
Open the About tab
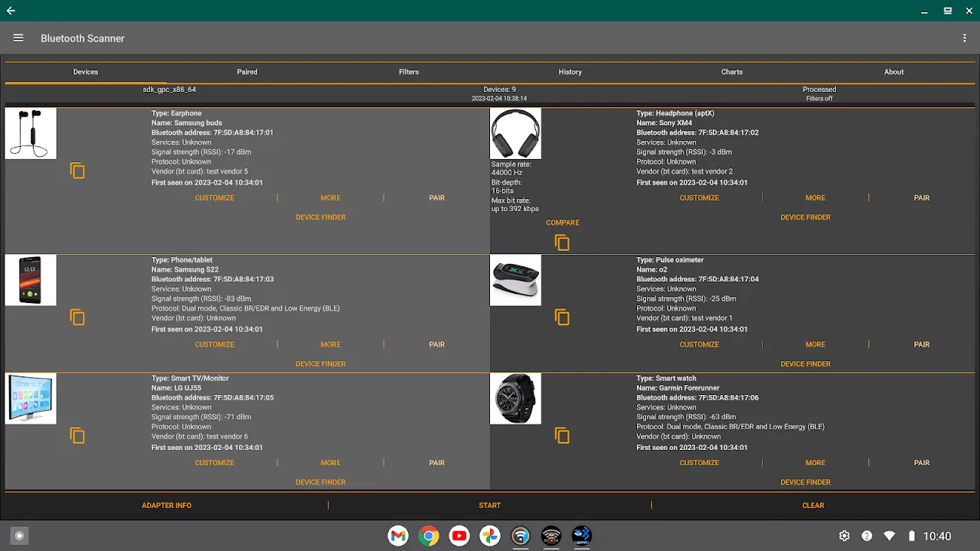tap(894, 72)
